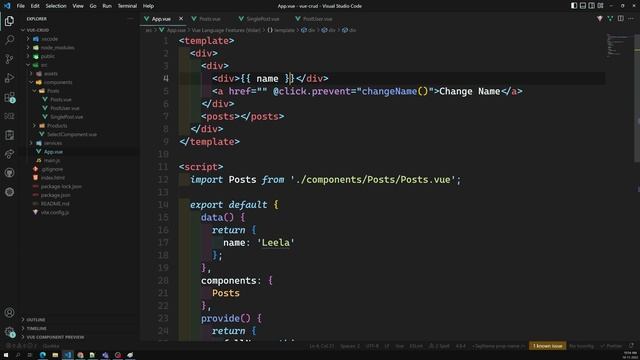Screen dimensions: 640x360
Task: Open the Go menu
Action: coord(93,6)
